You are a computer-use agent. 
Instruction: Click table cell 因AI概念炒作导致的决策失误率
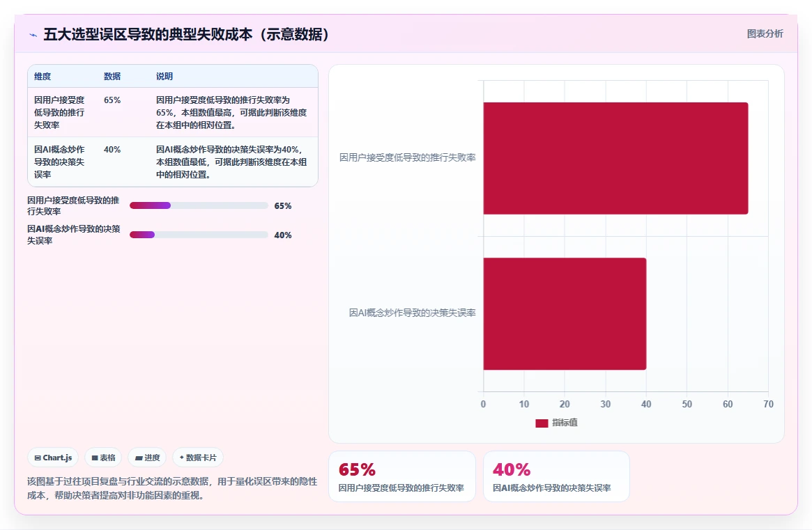click(x=59, y=162)
